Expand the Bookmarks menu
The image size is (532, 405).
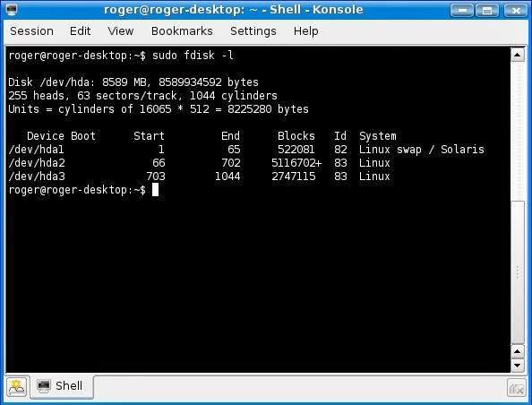[x=182, y=31]
